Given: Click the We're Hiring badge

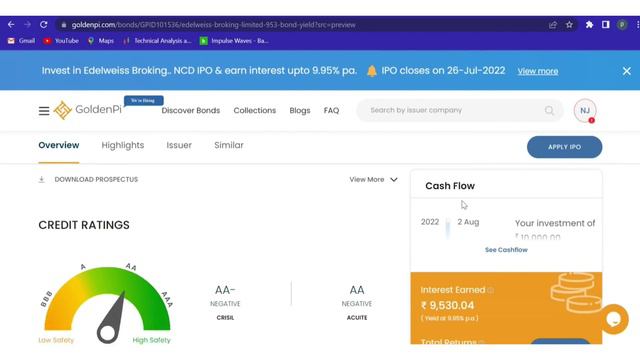Looking at the screenshot, I should 144,100.
